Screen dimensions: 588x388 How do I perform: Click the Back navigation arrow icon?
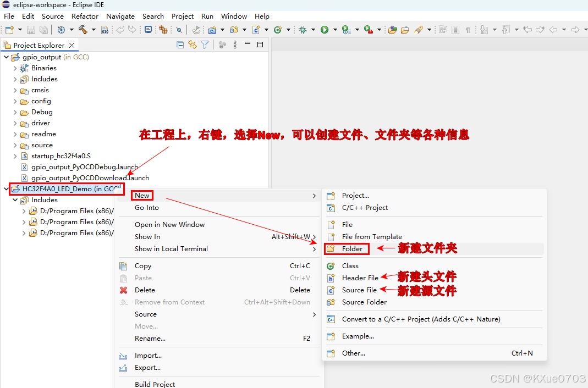(553, 30)
